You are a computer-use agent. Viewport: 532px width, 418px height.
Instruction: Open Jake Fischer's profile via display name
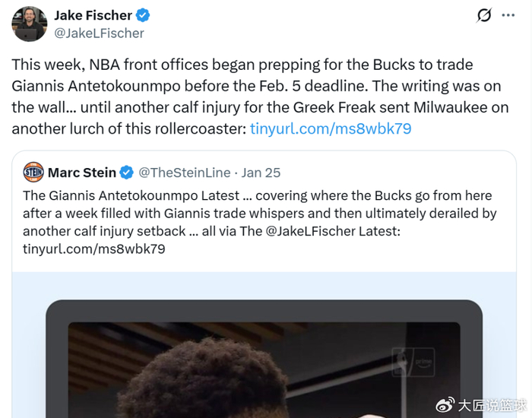pos(93,16)
